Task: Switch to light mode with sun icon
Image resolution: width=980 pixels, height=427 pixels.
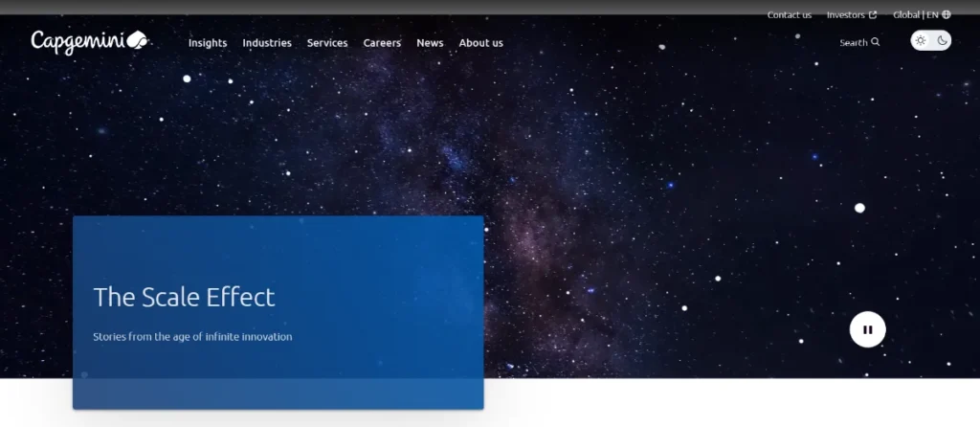Action: [x=920, y=40]
